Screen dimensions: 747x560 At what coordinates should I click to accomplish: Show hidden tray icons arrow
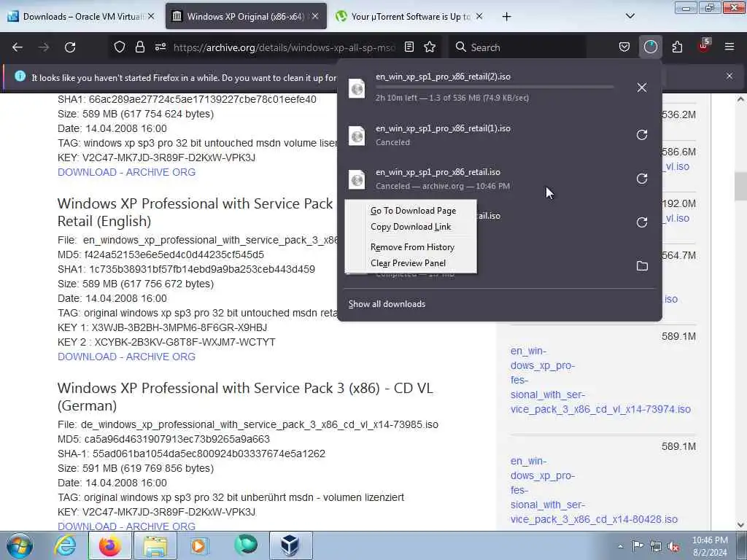point(620,546)
